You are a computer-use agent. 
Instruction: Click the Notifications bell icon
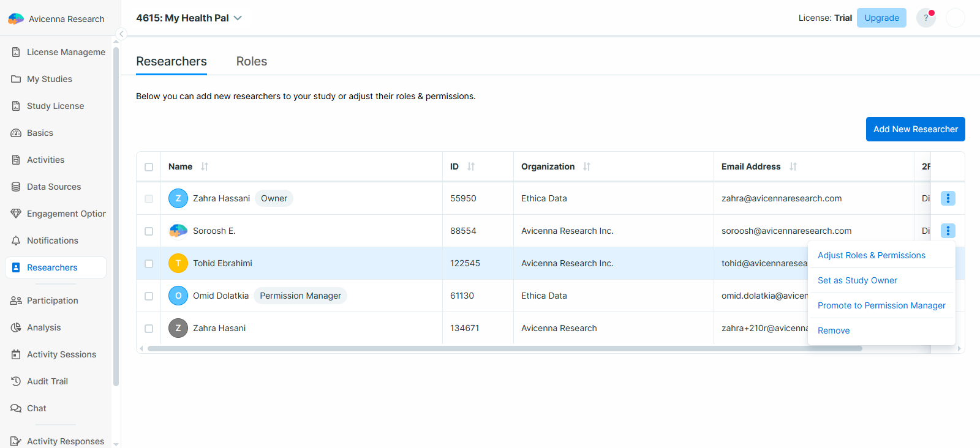tap(16, 241)
